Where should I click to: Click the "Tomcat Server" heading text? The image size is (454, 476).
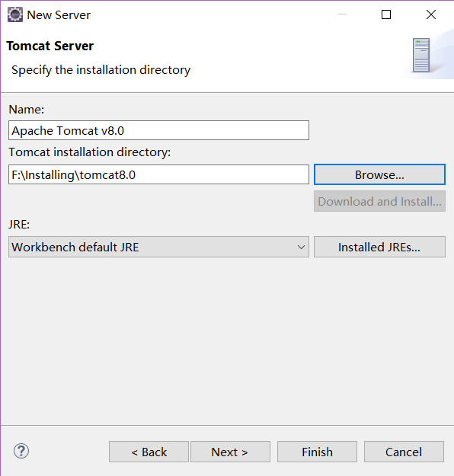pos(50,46)
